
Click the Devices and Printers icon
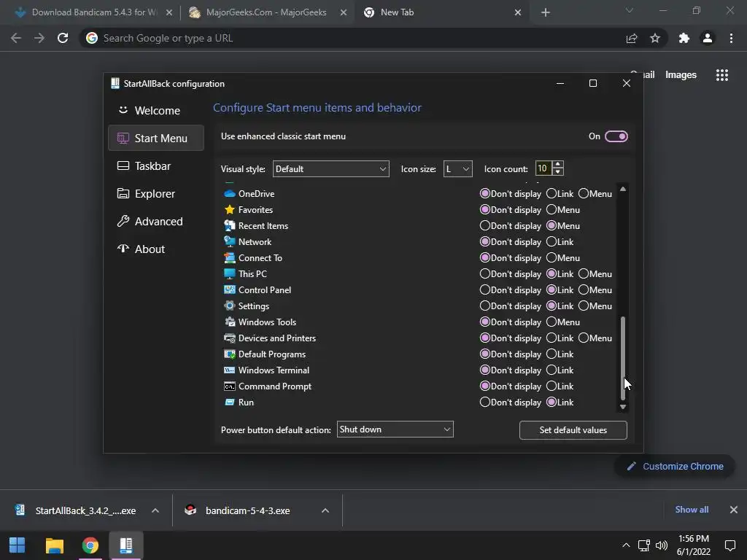[230, 338]
